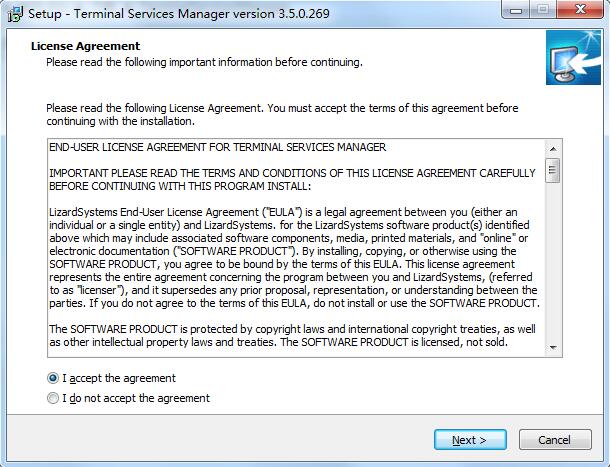This screenshot has width=610, height=467.
Task: Click the license scrollbar up arrow
Action: click(552, 147)
